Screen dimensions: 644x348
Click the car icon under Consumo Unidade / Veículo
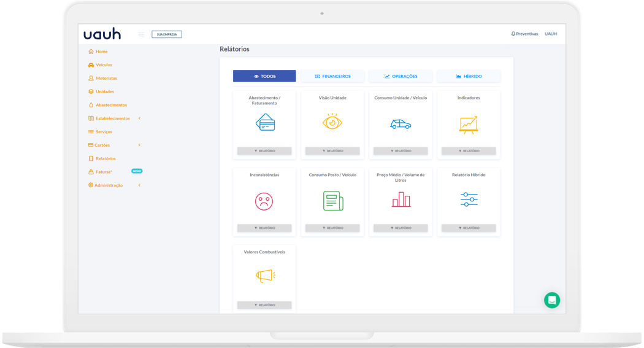pyautogui.click(x=401, y=124)
